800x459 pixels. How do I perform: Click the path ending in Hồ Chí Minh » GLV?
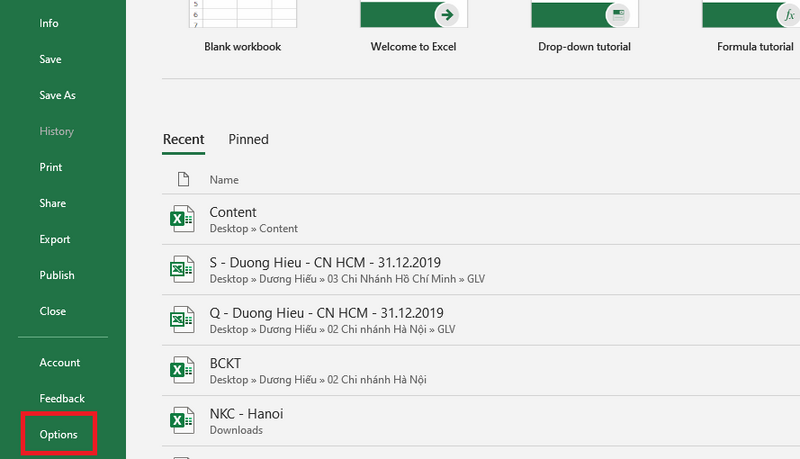[x=347, y=279]
